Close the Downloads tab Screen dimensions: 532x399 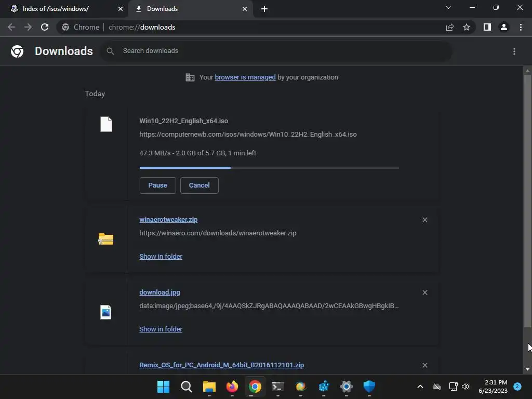(x=244, y=9)
